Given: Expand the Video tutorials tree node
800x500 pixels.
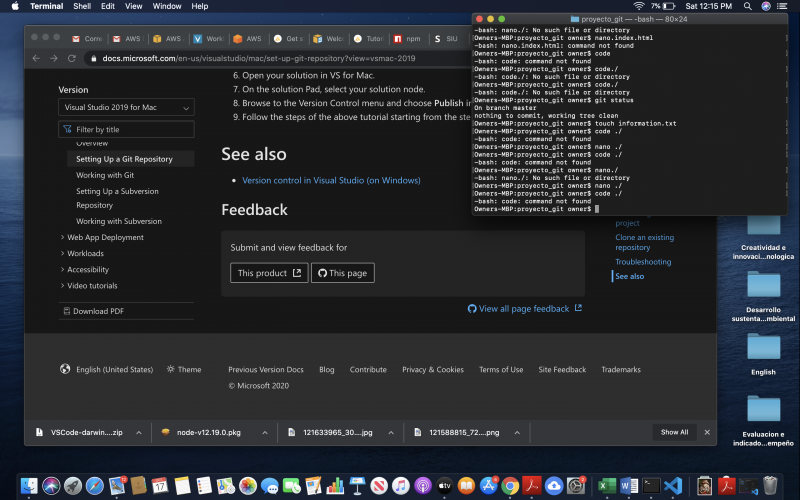Looking at the screenshot, I should tap(62, 285).
